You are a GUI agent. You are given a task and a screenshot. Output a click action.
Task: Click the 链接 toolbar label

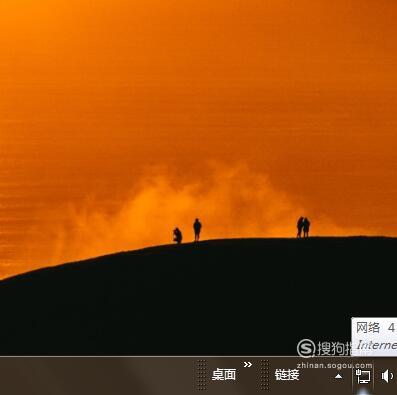pos(287,375)
